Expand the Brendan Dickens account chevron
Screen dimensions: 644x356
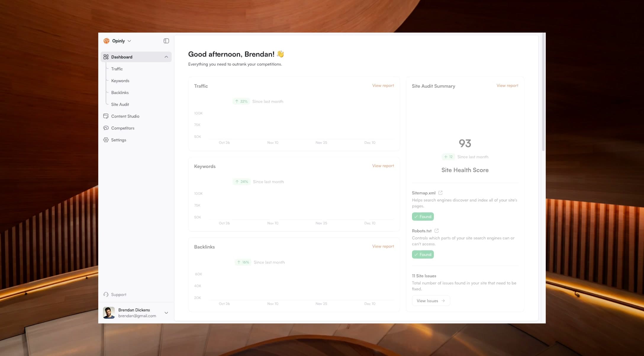coord(166,313)
